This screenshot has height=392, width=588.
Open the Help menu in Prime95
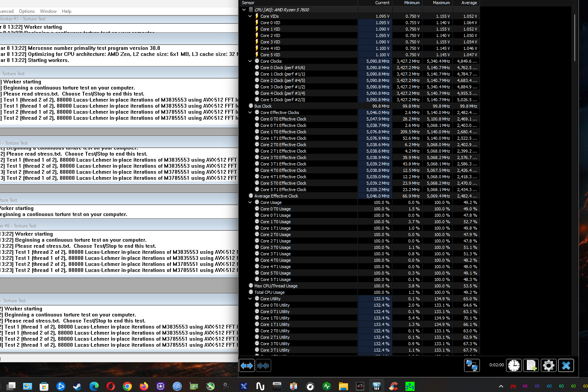click(67, 11)
